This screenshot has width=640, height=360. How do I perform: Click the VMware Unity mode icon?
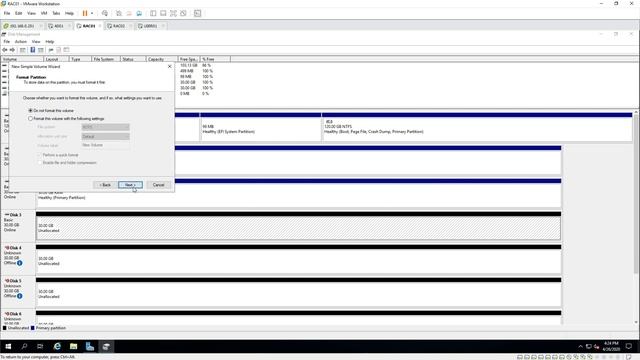pyautogui.click(x=183, y=13)
